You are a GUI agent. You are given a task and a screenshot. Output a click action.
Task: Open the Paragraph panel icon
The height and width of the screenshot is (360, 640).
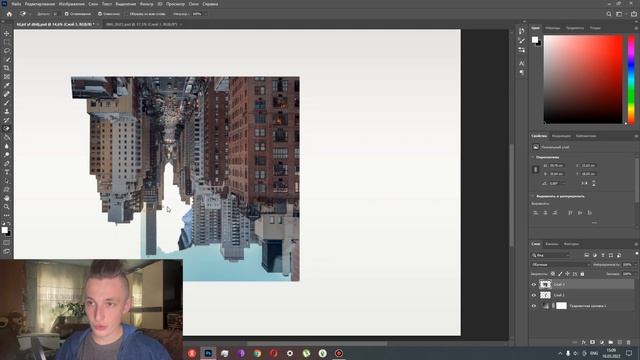521,72
